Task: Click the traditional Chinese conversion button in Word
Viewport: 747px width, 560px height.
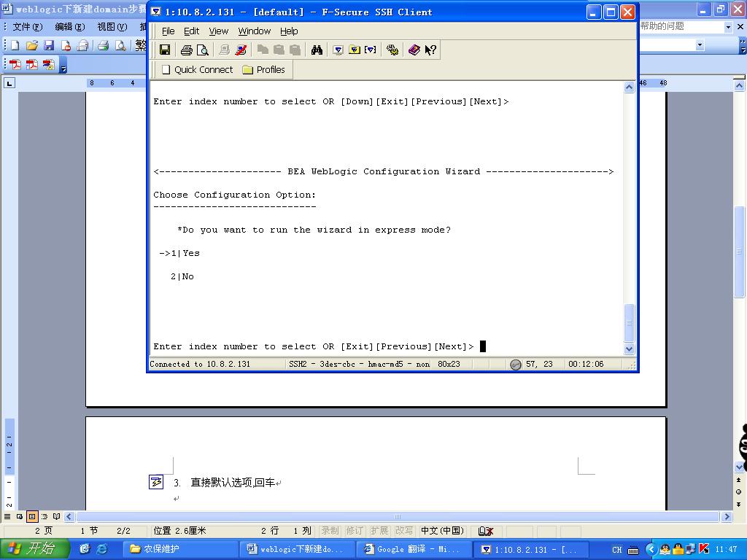Action: 141,45
